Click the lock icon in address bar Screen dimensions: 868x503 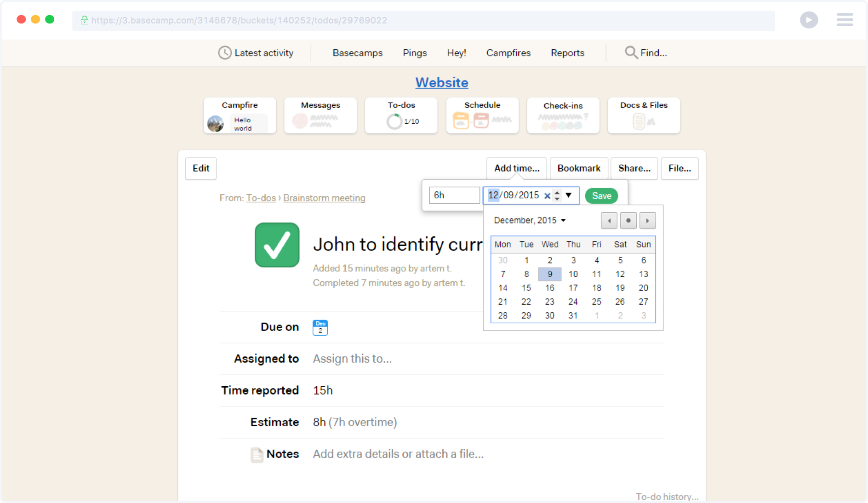click(85, 20)
